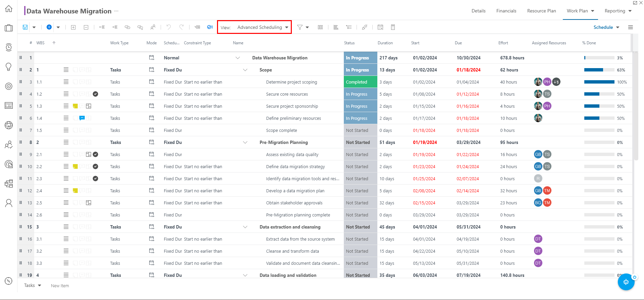This screenshot has width=644, height=300.
Task: Open the hamburger menu at toolbar right
Action: click(631, 27)
